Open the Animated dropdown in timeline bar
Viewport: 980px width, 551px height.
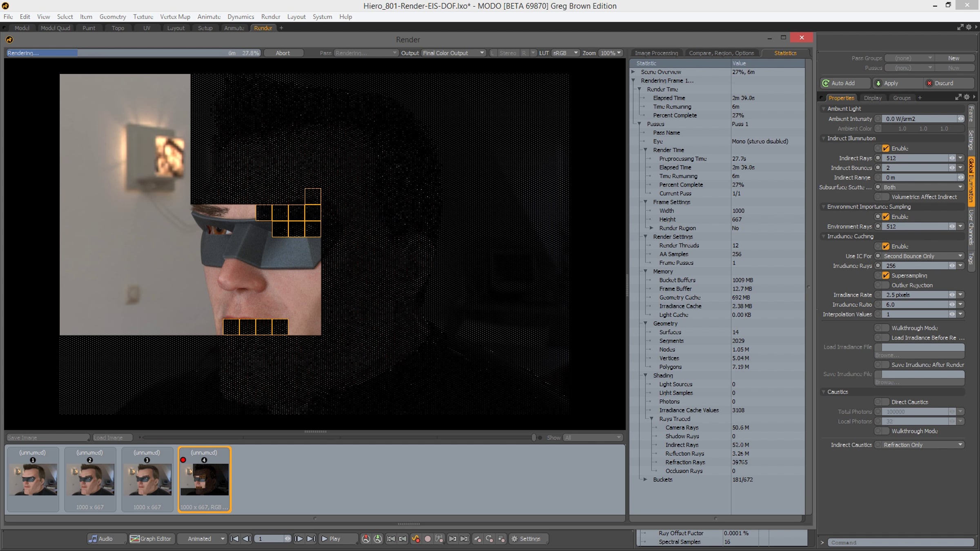(x=202, y=539)
